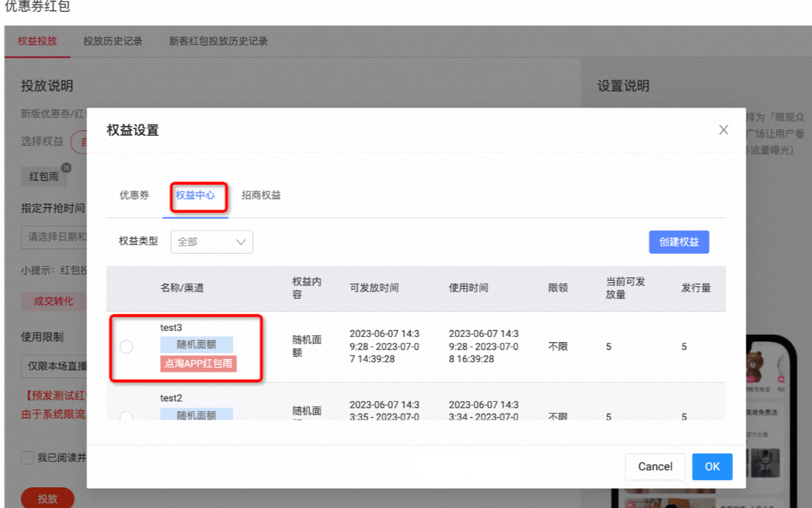812x508 pixels.
Task: Click the 创建权益 button
Action: click(x=679, y=242)
